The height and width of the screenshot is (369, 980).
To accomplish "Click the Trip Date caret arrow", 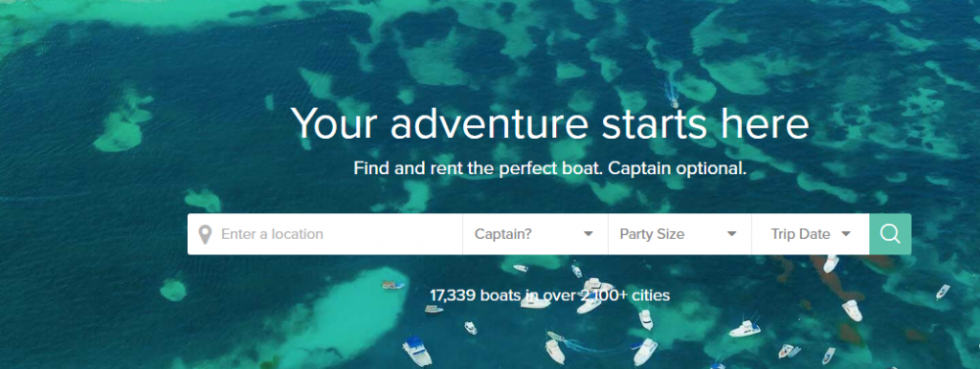I will pos(846,234).
